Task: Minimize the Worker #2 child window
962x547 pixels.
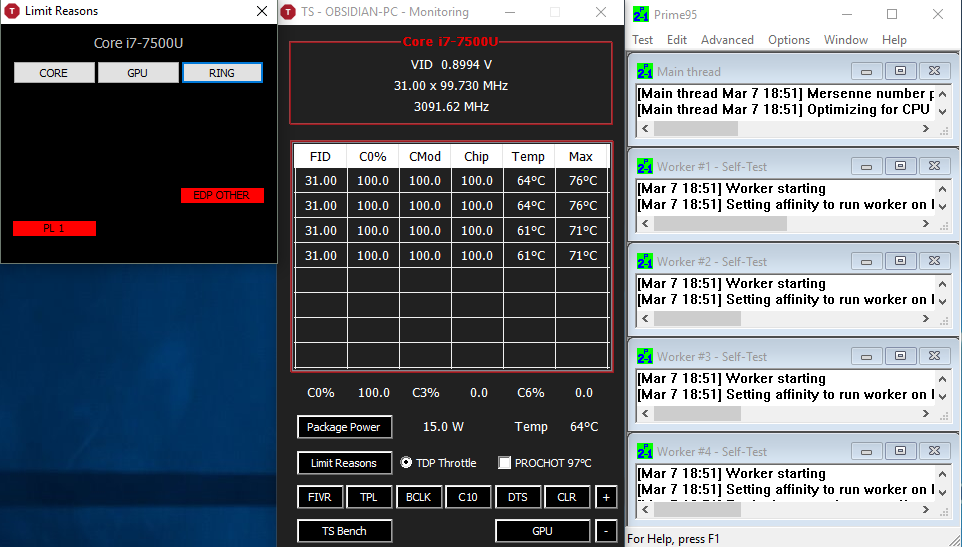Action: click(866, 261)
